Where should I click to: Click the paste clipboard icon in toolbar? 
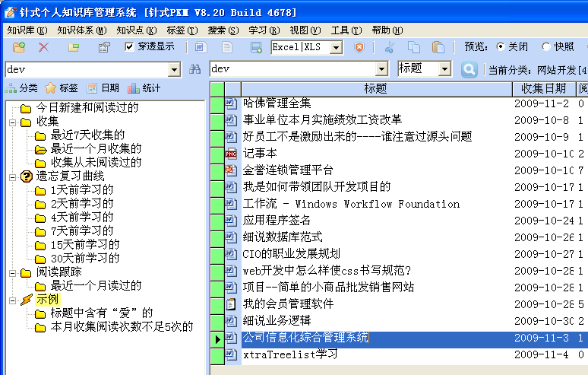(438, 47)
